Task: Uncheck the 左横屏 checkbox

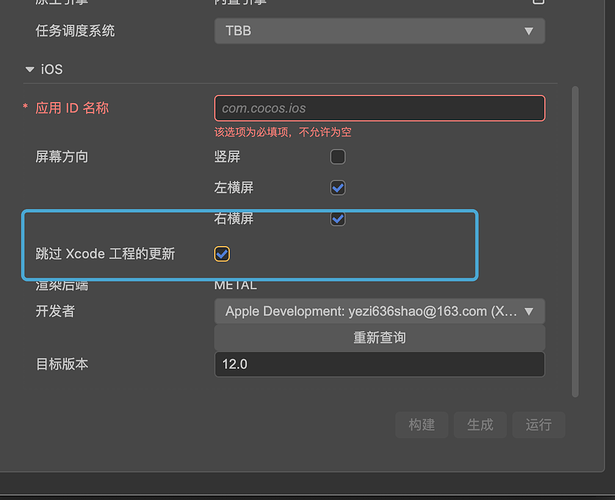Action: coord(338,187)
